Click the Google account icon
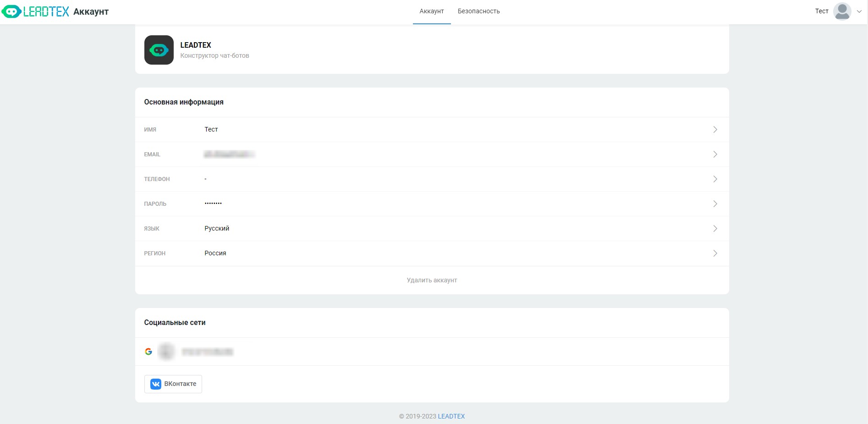The image size is (868, 424). [148, 352]
